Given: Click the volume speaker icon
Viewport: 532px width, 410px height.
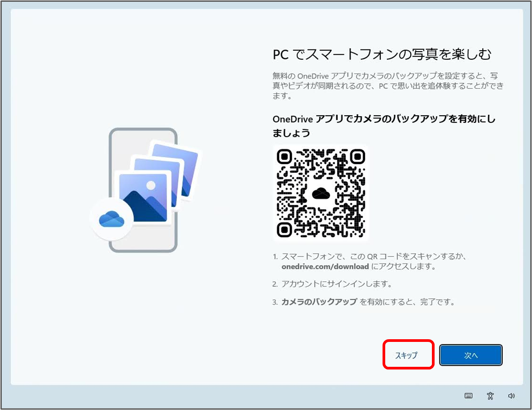Looking at the screenshot, I should pos(511,395).
